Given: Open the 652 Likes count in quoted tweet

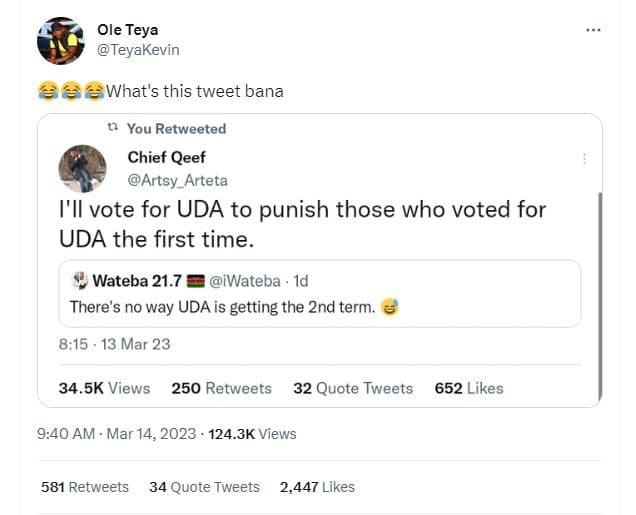Looking at the screenshot, I should 469,388.
